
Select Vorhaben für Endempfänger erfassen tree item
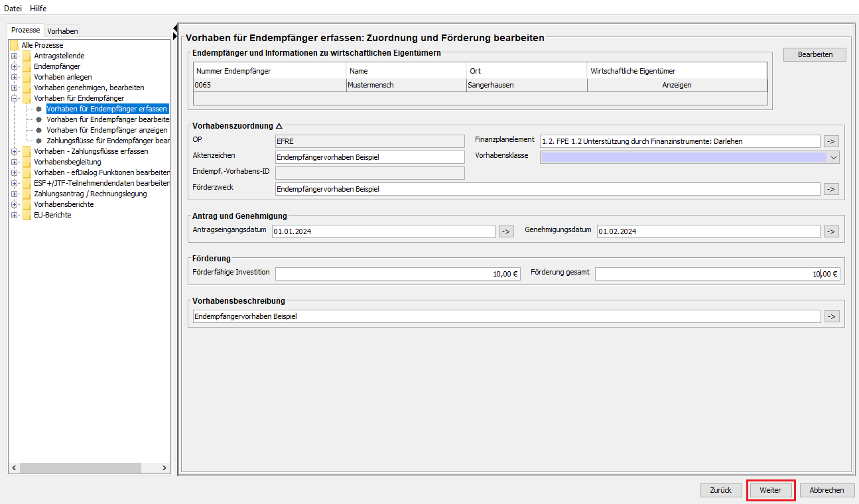pyautogui.click(x=107, y=109)
